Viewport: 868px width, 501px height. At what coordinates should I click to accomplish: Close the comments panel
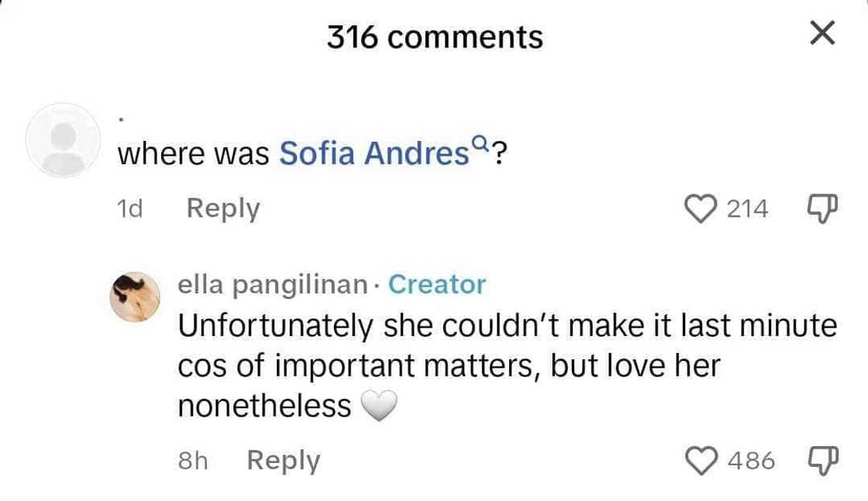(821, 34)
